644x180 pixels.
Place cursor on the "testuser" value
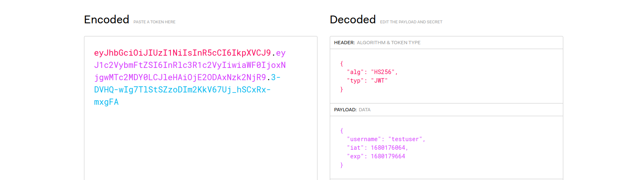pos(405,139)
